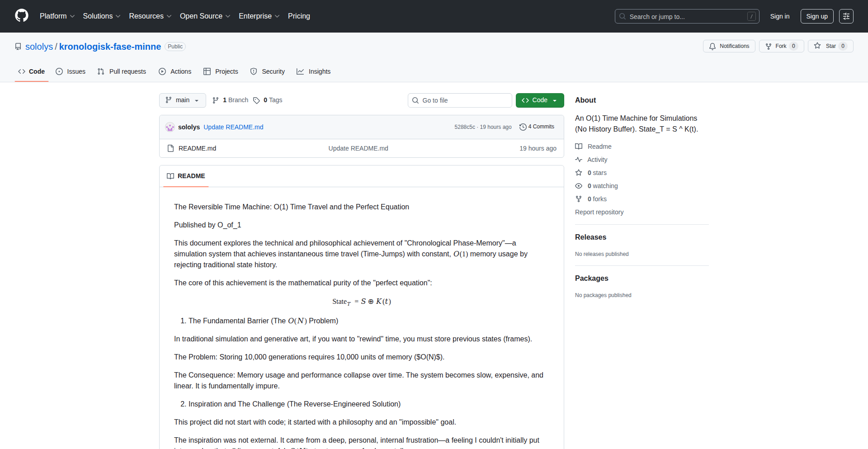Expand the main branch dropdown
The width and height of the screenshot is (868, 449).
click(182, 100)
